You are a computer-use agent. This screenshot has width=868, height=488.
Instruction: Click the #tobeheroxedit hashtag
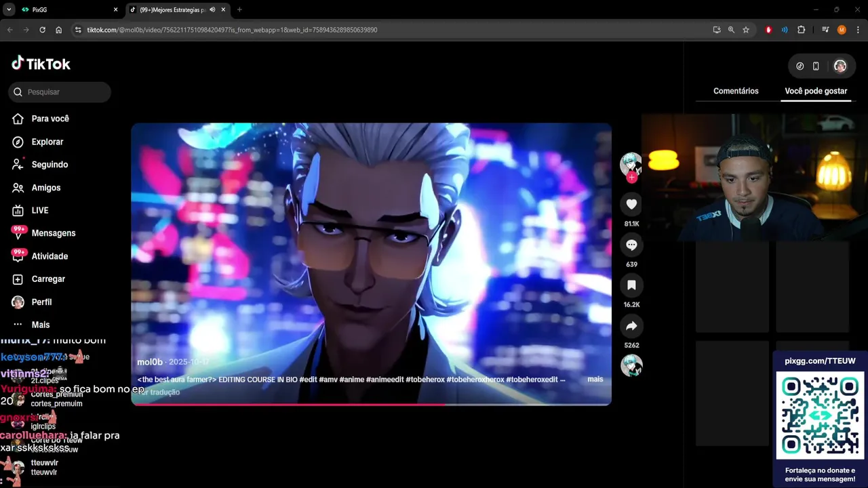pyautogui.click(x=532, y=380)
